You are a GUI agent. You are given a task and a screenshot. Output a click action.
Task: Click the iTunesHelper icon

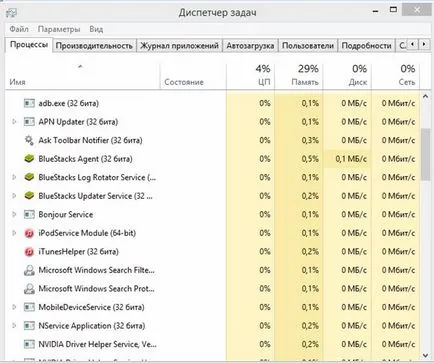pyautogui.click(x=29, y=252)
